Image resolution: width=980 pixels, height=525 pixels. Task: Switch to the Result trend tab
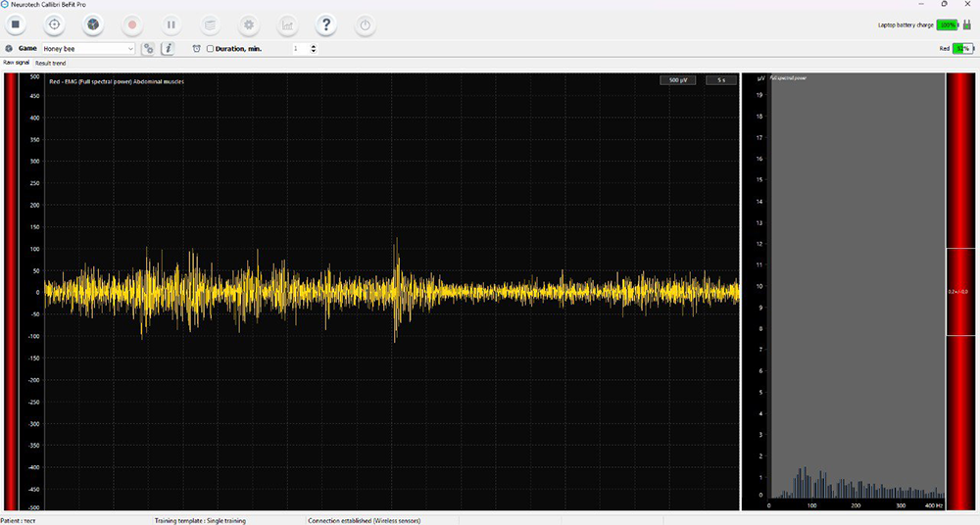pos(51,63)
